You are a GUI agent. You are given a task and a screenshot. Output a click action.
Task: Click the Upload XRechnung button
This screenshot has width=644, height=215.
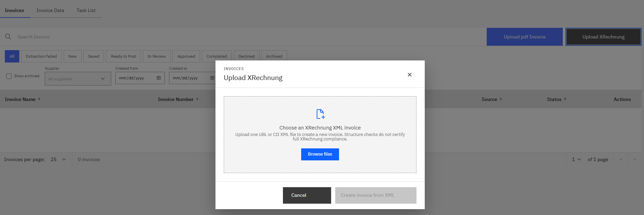click(603, 37)
